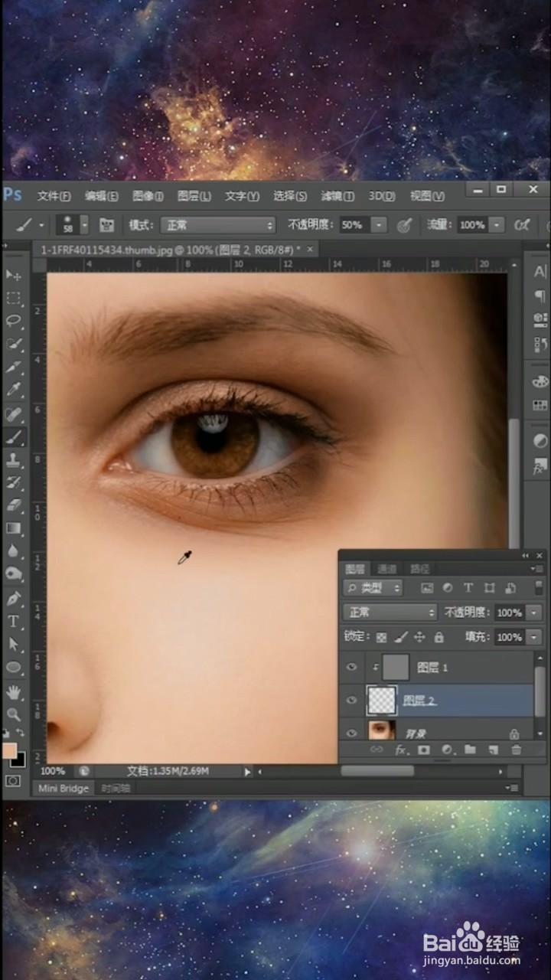Open the Character panel icon
The width and height of the screenshot is (551, 980).
540,272
